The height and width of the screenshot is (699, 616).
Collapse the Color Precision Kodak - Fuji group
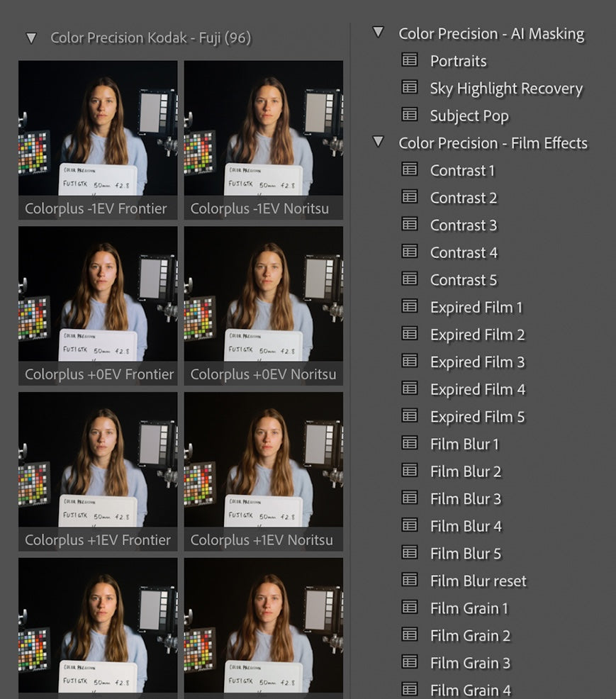point(31,38)
